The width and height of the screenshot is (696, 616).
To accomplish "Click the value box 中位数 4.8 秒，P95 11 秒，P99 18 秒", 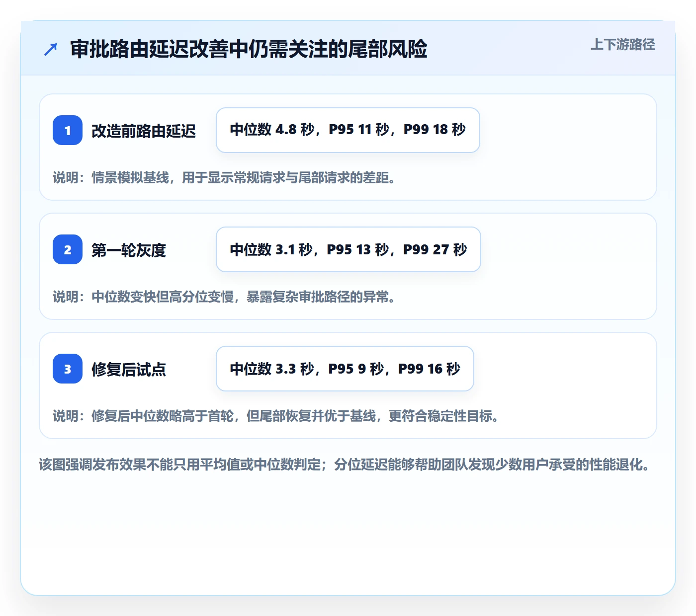I will click(x=348, y=130).
